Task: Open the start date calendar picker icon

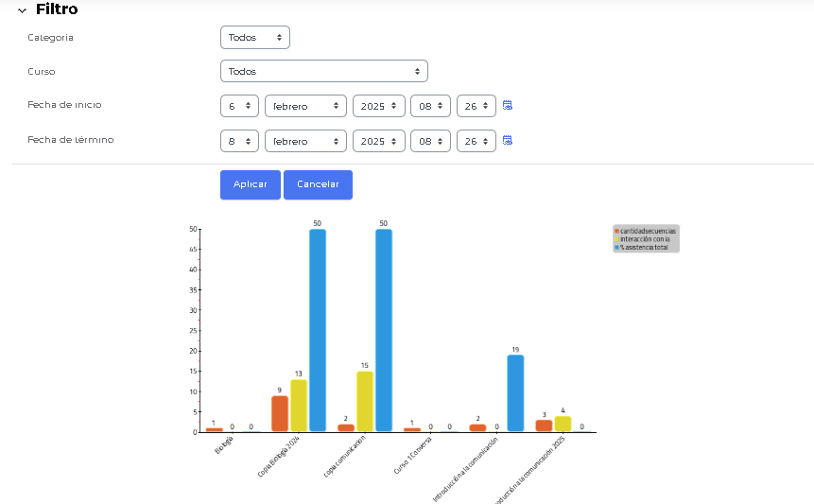Action: pyautogui.click(x=508, y=106)
